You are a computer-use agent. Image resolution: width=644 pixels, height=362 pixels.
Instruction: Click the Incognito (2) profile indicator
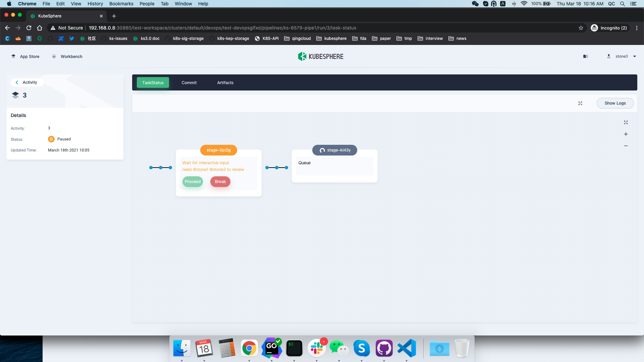[x=609, y=28]
